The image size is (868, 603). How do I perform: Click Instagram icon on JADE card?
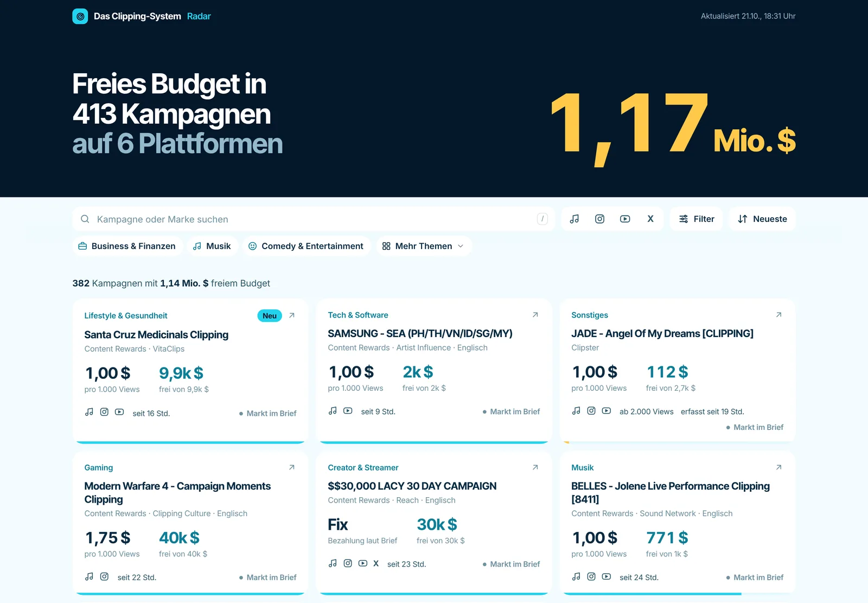click(x=591, y=411)
